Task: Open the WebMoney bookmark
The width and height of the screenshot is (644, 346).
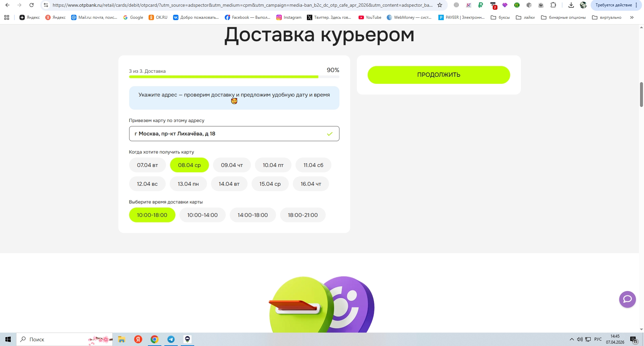Action: tap(409, 17)
